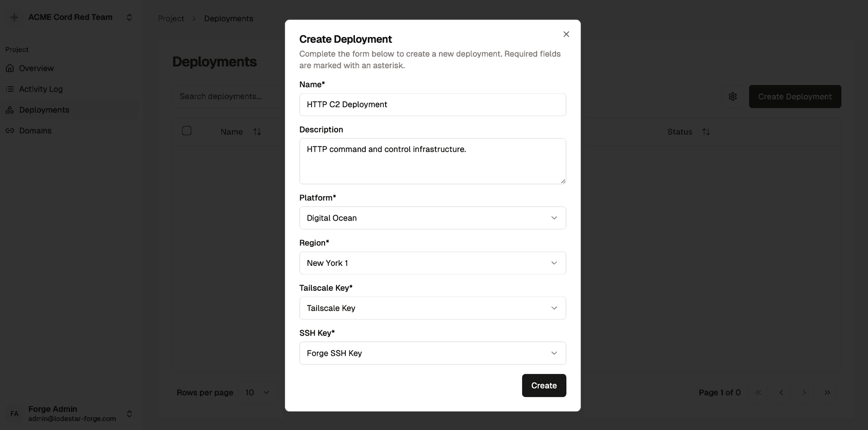Click the Description resize handle
Viewport: 868px width, 430px height.
563,181
